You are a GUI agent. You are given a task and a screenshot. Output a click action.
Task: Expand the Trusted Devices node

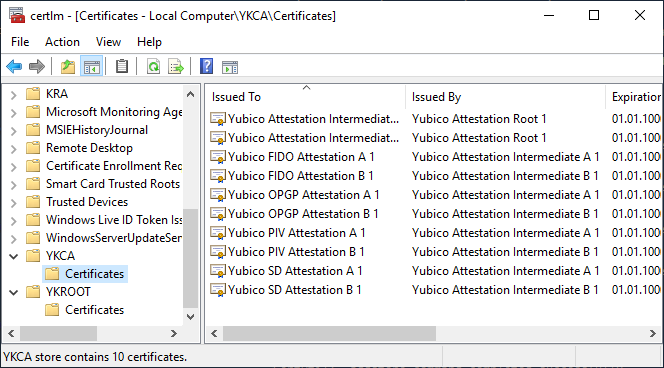(14, 202)
